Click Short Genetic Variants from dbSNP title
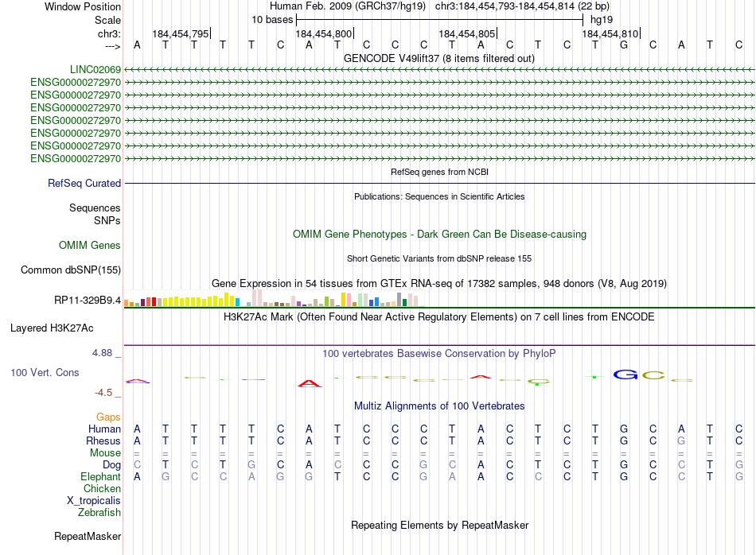The image size is (756, 555). click(439, 258)
